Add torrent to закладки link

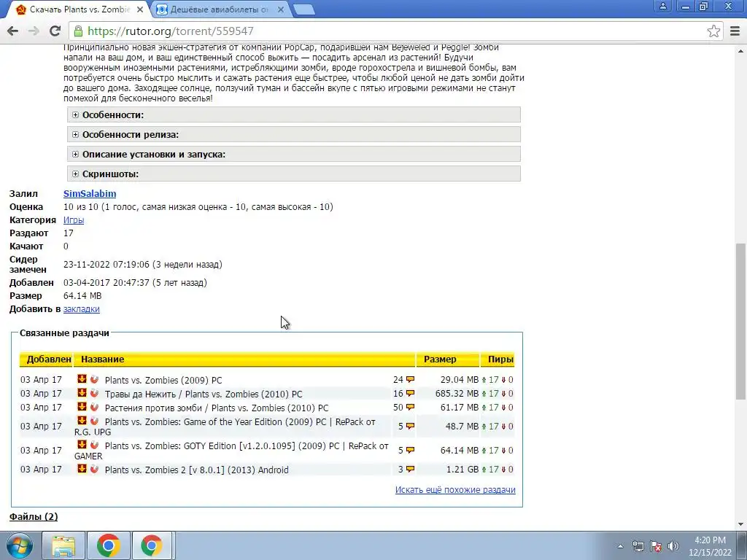click(x=82, y=309)
